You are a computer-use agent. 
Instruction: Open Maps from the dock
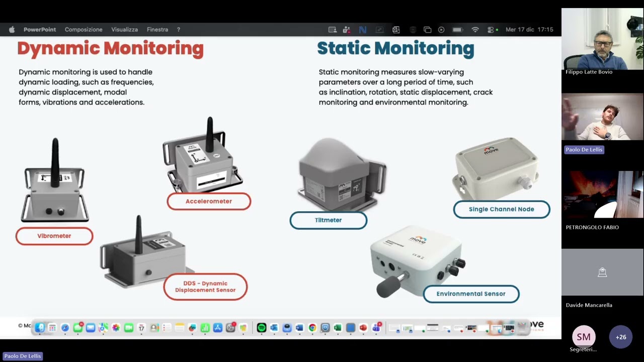click(x=103, y=328)
